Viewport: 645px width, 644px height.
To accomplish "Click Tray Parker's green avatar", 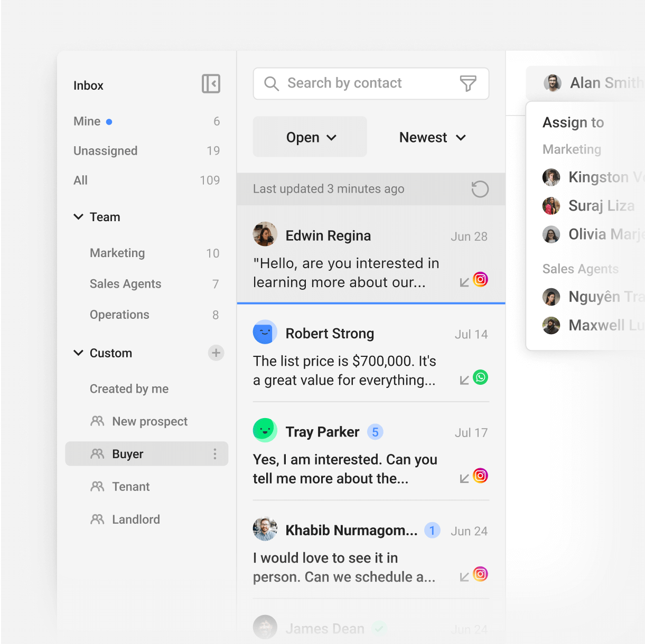I will 265,430.
